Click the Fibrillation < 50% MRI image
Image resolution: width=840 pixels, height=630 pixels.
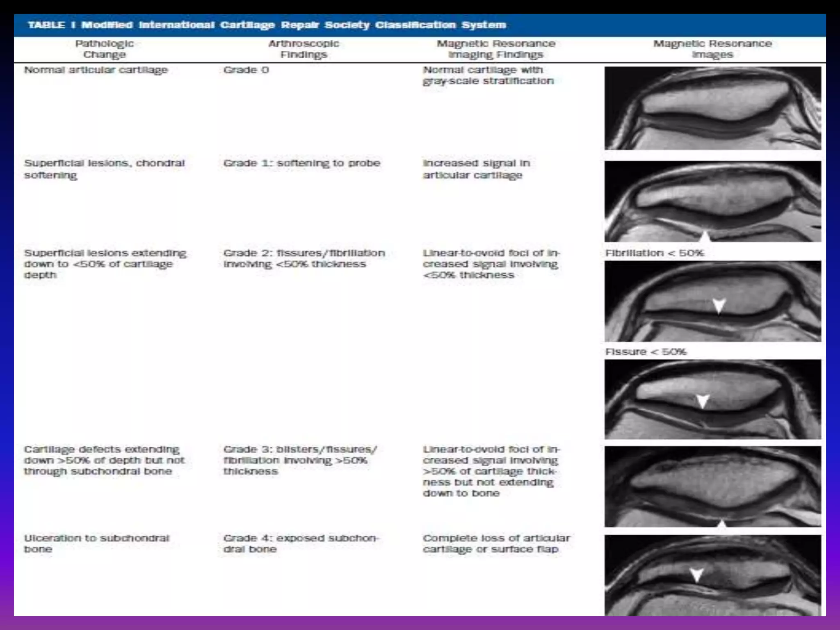pyautogui.click(x=712, y=301)
